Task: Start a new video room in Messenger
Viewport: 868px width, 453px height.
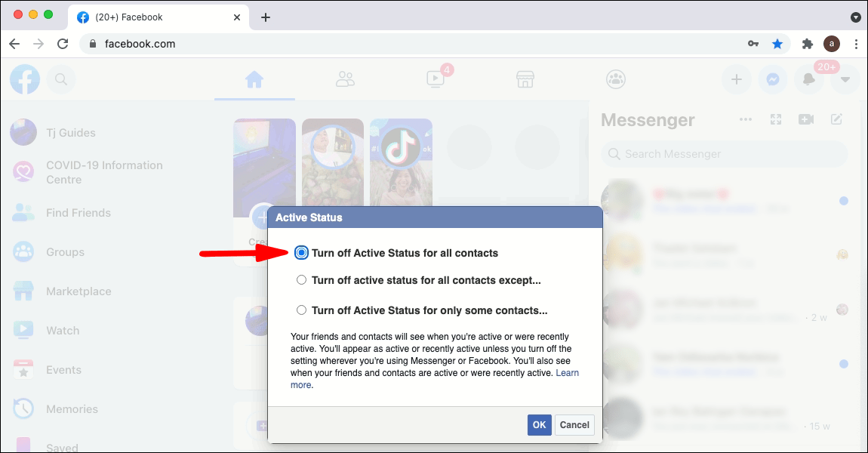Action: 806,119
